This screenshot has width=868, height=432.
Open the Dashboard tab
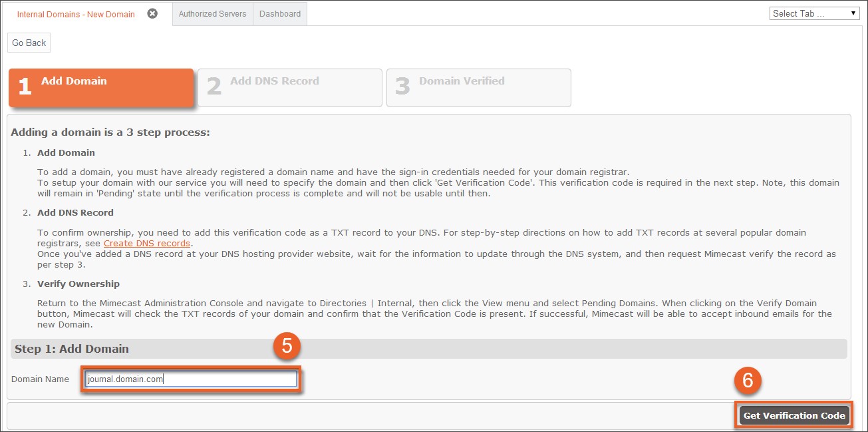click(279, 12)
